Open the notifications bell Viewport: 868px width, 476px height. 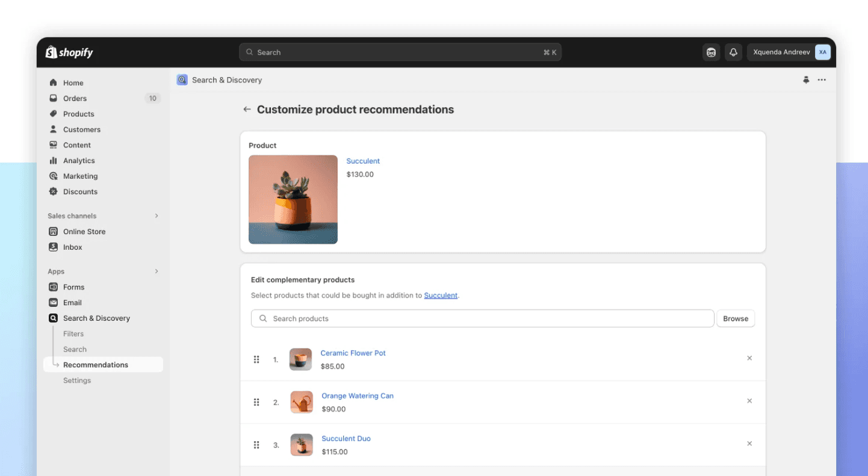click(733, 52)
